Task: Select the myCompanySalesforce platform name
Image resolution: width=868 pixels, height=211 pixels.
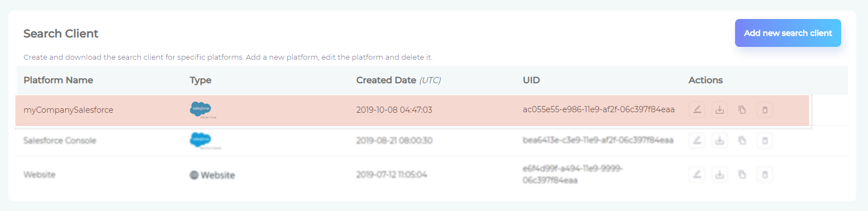Action: click(68, 110)
